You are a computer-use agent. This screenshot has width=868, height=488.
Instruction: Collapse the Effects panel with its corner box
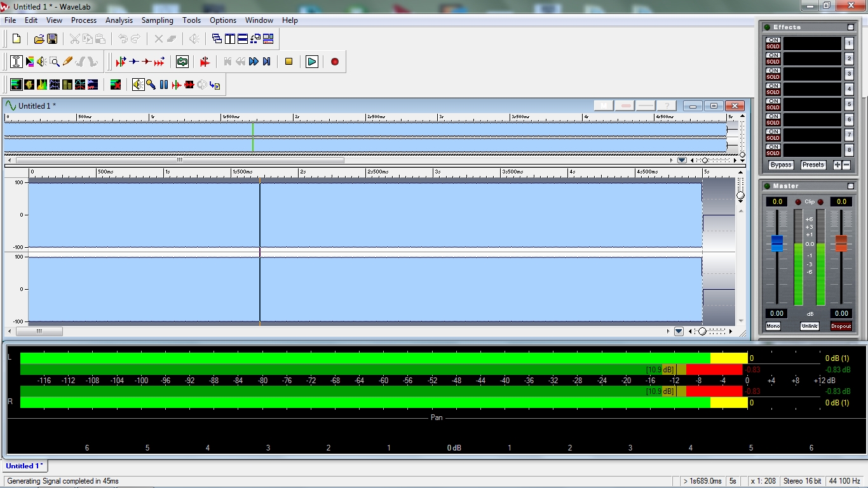click(x=851, y=27)
